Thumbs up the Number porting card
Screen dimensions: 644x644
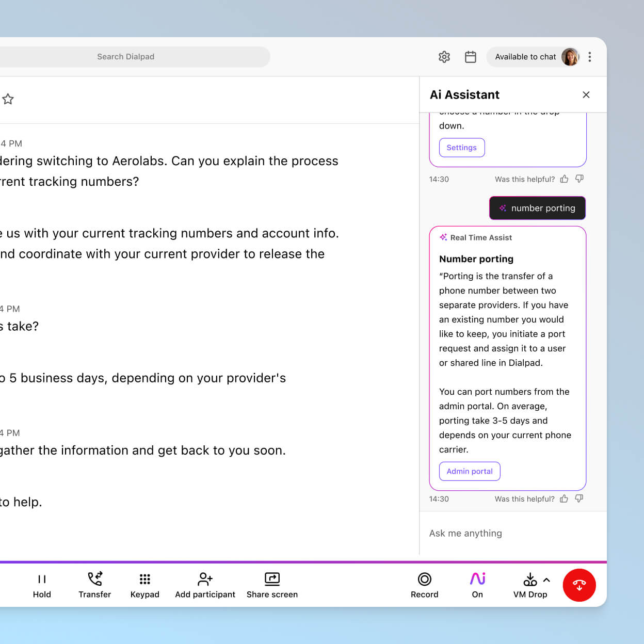pos(564,499)
